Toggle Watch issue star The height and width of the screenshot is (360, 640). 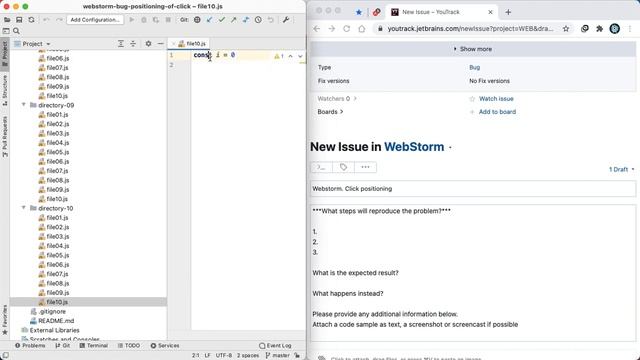[472, 99]
